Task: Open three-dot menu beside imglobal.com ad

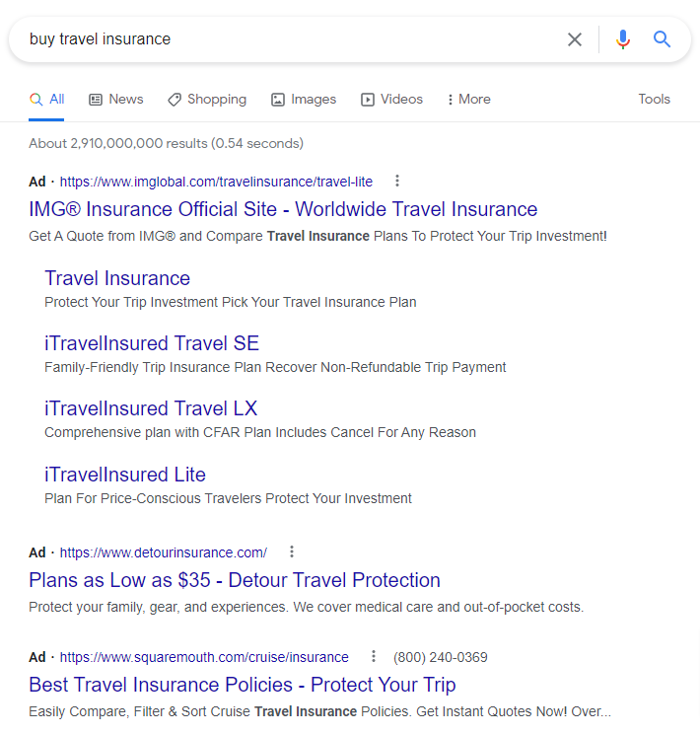Action: click(397, 181)
